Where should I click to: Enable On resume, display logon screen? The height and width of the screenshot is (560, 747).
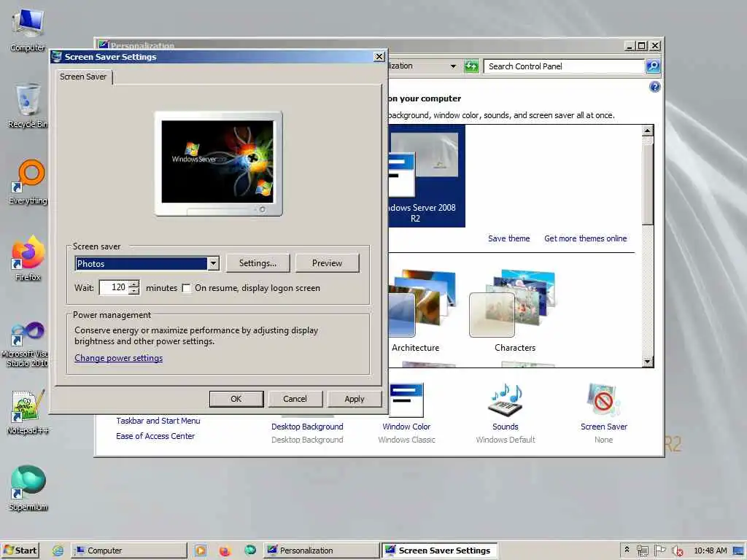click(x=186, y=288)
